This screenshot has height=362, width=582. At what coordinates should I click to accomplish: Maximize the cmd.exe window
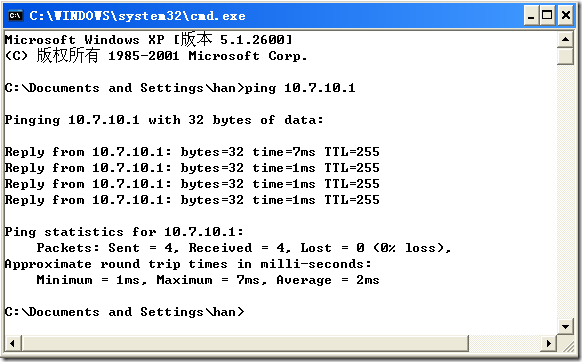tap(547, 16)
